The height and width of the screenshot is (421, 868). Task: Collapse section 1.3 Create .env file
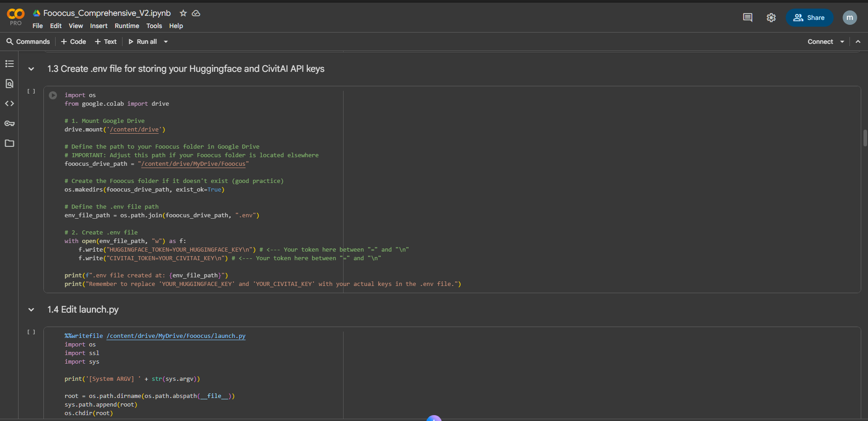(31, 69)
